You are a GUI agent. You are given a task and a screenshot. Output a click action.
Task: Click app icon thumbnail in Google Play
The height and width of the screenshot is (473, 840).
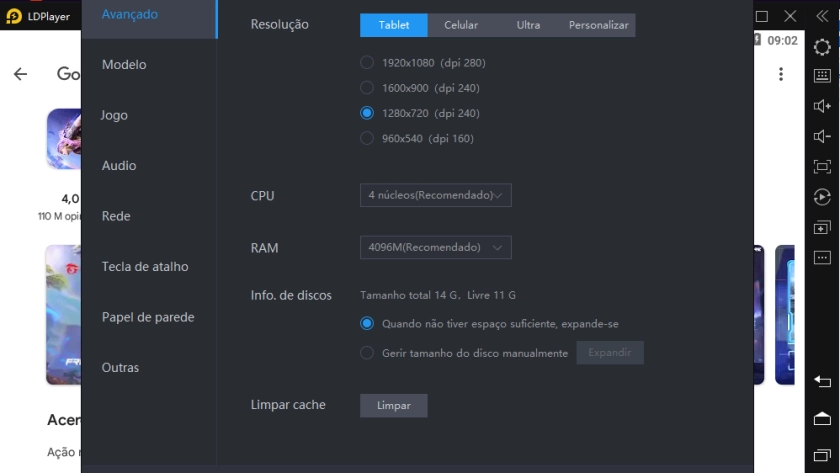[64, 139]
